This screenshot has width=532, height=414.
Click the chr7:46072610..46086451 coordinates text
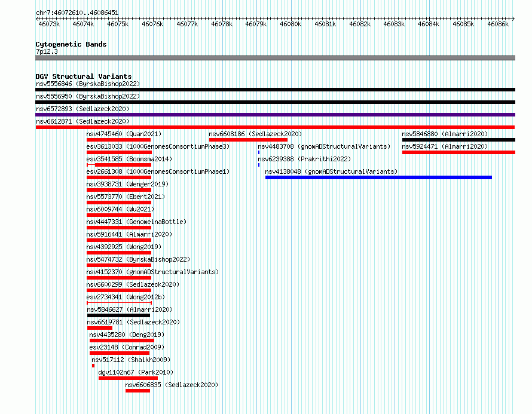coord(77,13)
